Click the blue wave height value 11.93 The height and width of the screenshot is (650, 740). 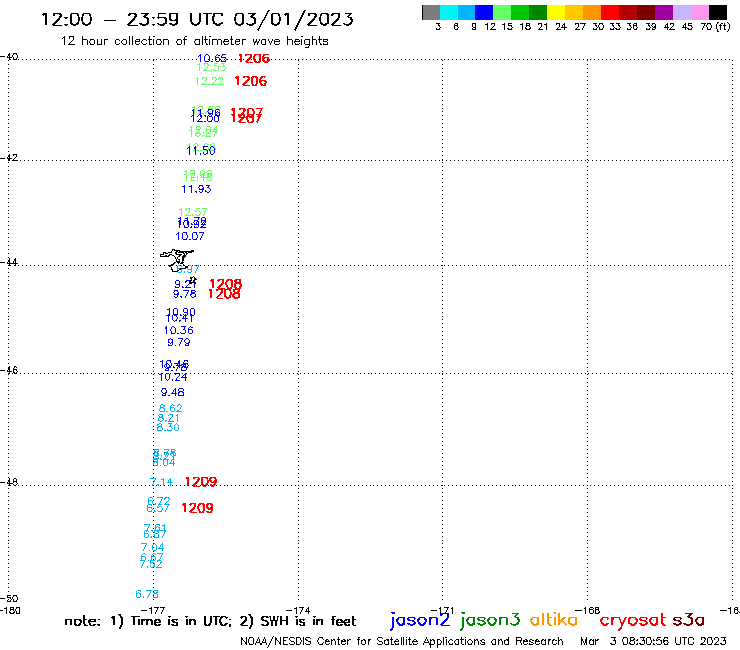coord(196,189)
